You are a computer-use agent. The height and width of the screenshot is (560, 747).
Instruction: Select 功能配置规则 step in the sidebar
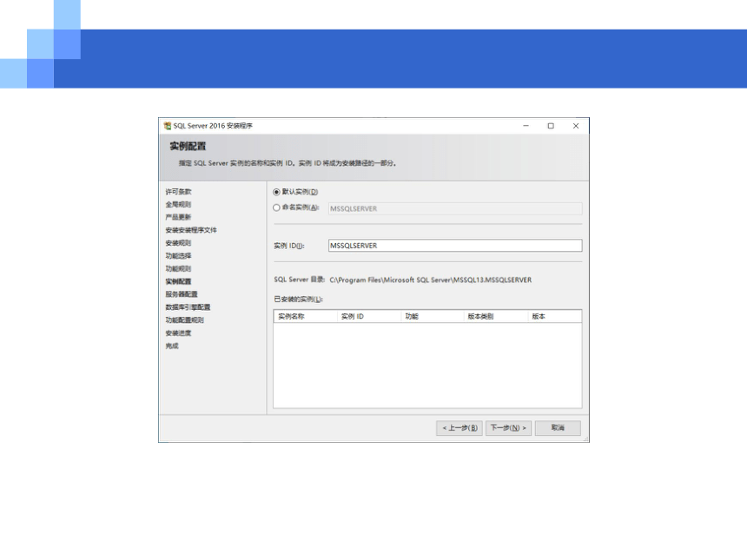(x=184, y=320)
